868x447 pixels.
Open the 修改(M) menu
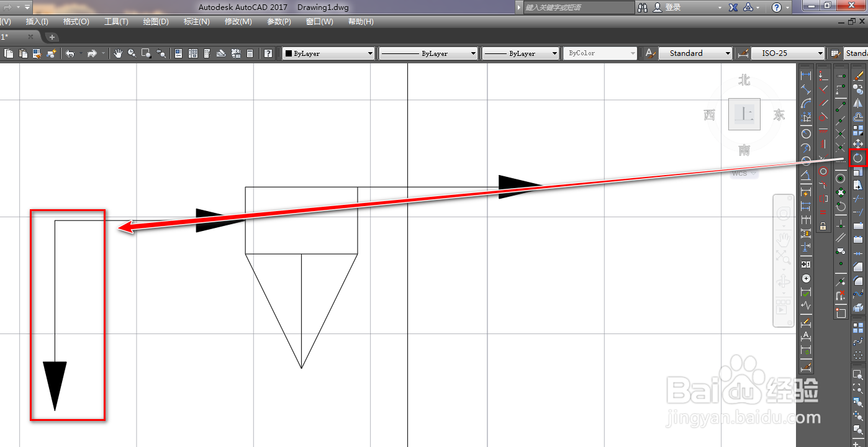(238, 22)
